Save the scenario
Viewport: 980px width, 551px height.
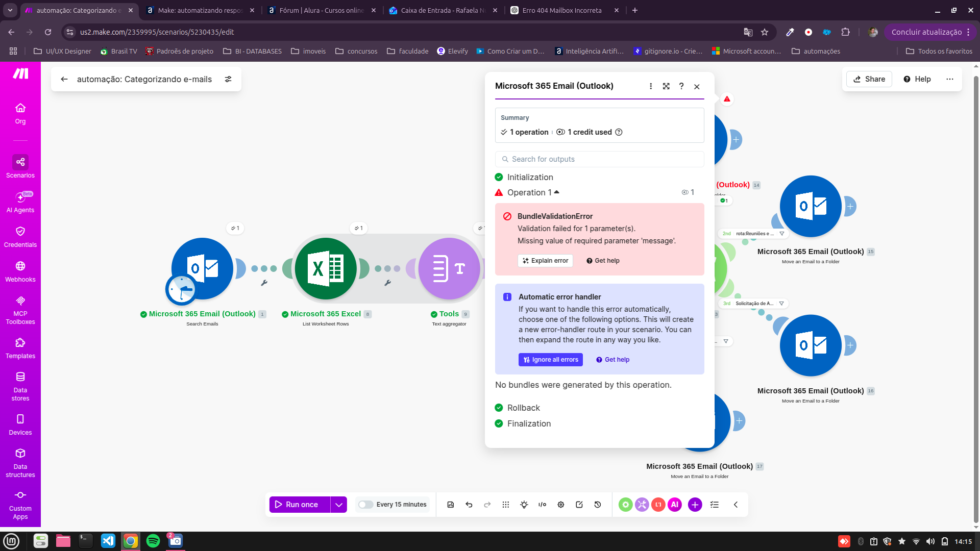click(x=451, y=505)
